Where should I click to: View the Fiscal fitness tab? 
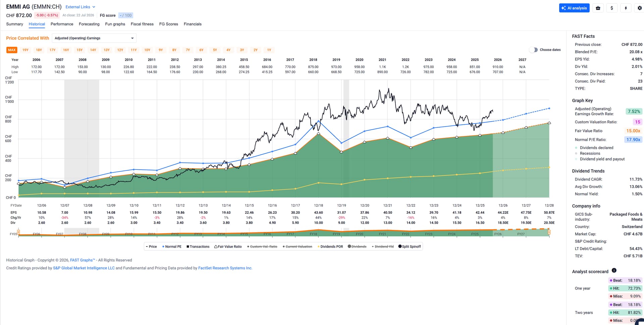click(x=142, y=24)
